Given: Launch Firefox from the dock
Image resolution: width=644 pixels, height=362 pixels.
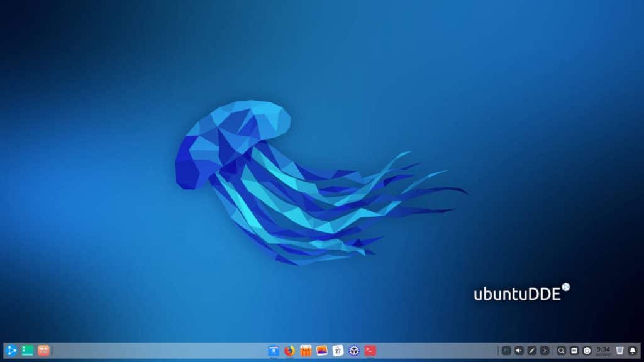Looking at the screenshot, I should 289,350.
